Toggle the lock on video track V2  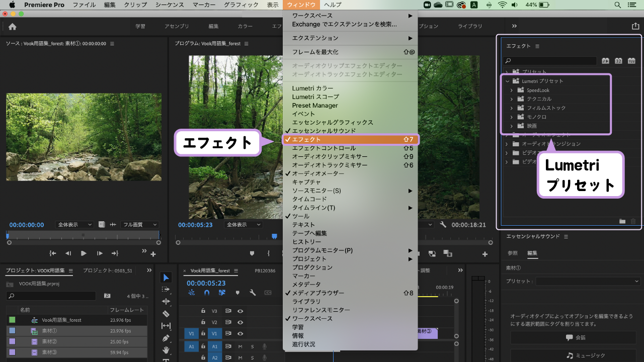pyautogui.click(x=203, y=322)
